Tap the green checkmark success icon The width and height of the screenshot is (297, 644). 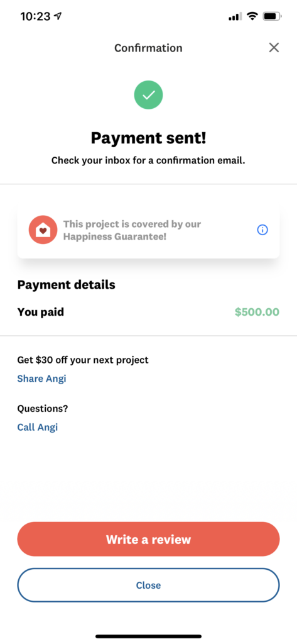coord(148,95)
